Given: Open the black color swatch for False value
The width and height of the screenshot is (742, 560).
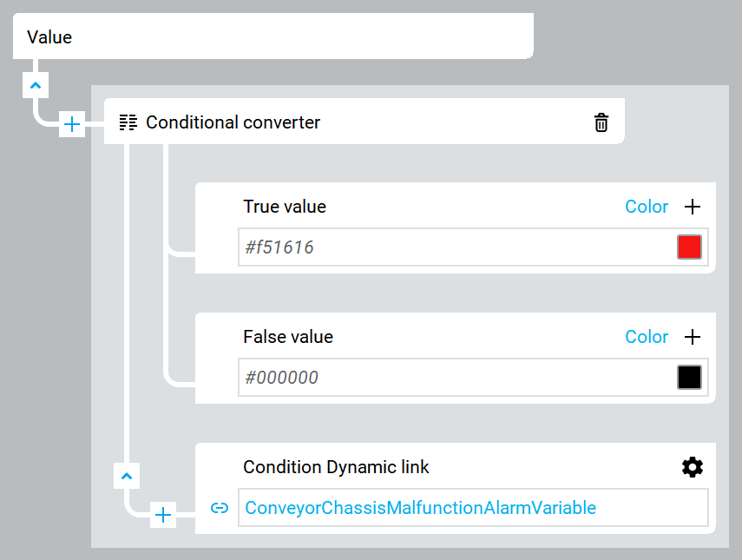Looking at the screenshot, I should [x=689, y=378].
